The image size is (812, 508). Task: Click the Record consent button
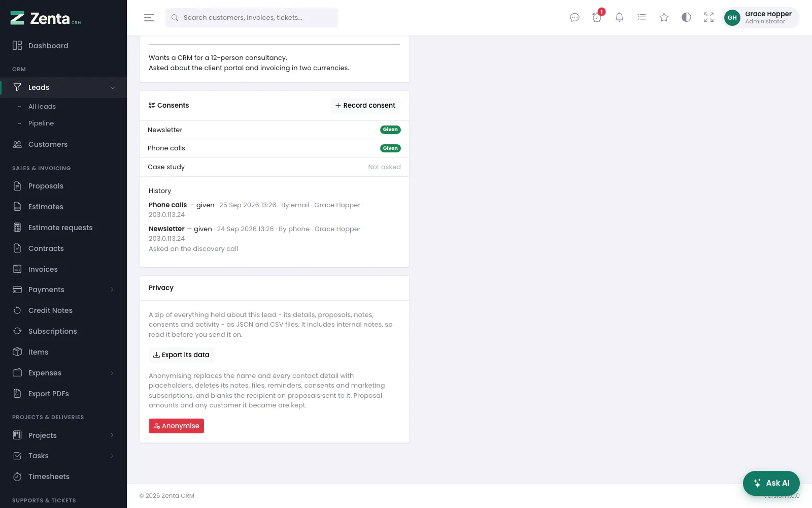365,106
